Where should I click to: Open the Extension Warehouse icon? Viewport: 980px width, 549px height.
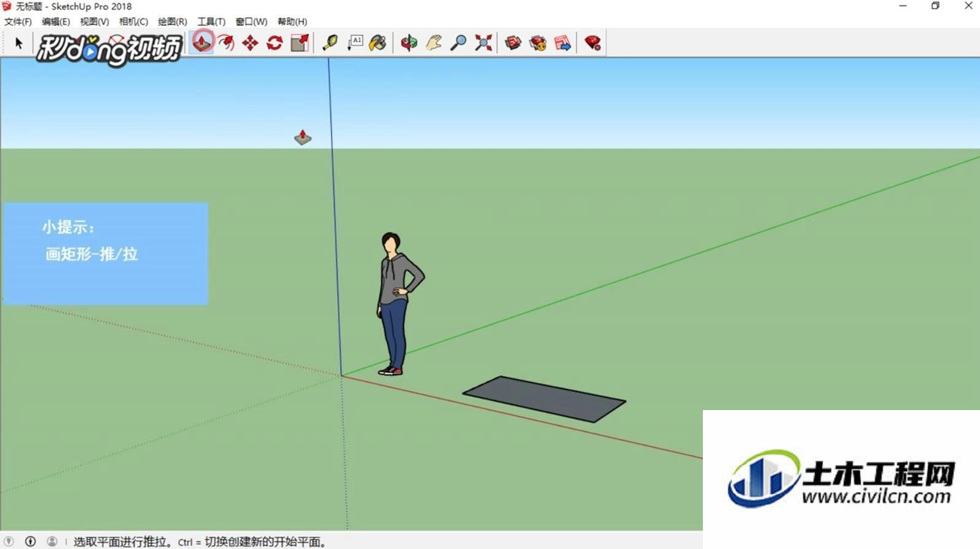(538, 42)
